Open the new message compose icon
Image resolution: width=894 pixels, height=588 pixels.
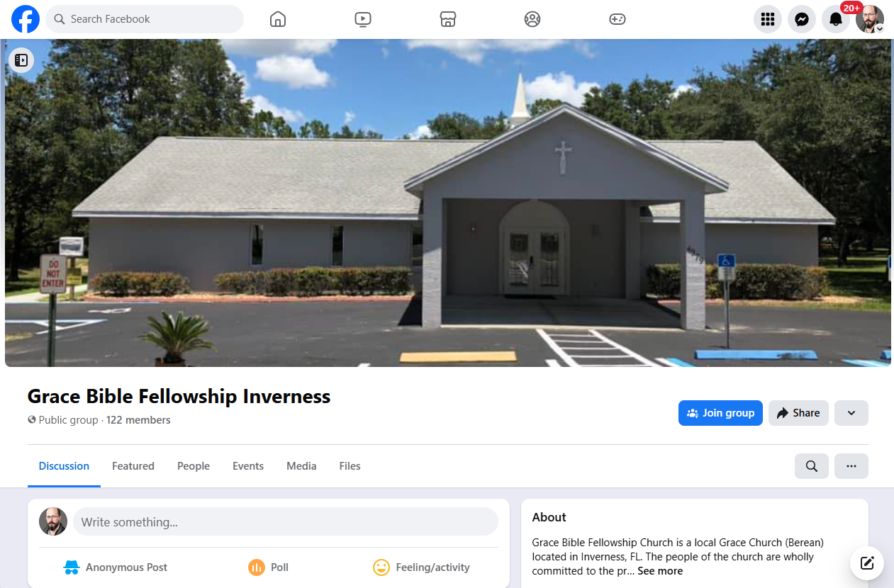click(x=867, y=563)
